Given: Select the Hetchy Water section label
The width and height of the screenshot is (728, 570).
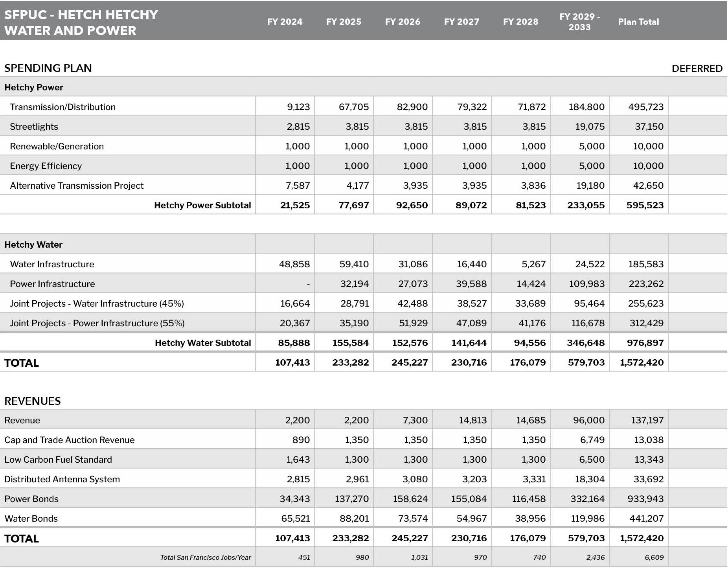Looking at the screenshot, I should tap(33, 245).
